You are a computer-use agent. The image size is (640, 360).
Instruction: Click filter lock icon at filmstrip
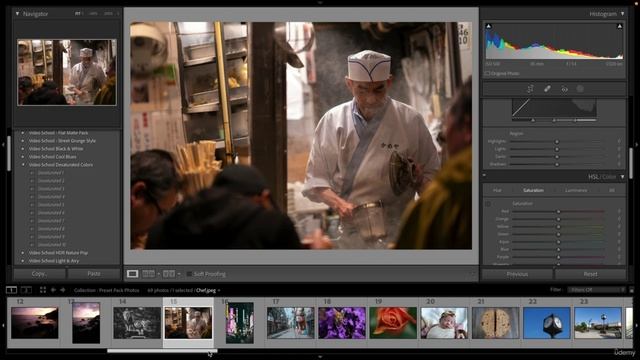pyautogui.click(x=631, y=290)
